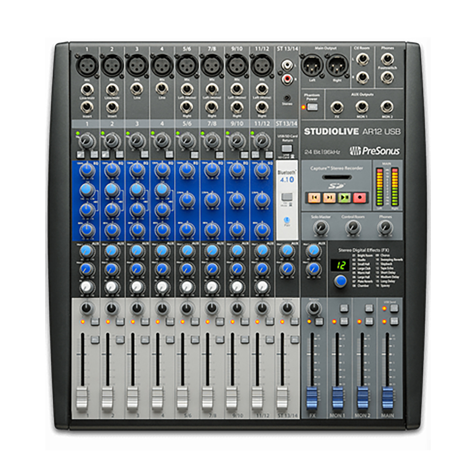The height and width of the screenshot is (476, 476).
Task: Click the "STUDIOLIVE AR12 USB" model name
Action: pos(352,131)
